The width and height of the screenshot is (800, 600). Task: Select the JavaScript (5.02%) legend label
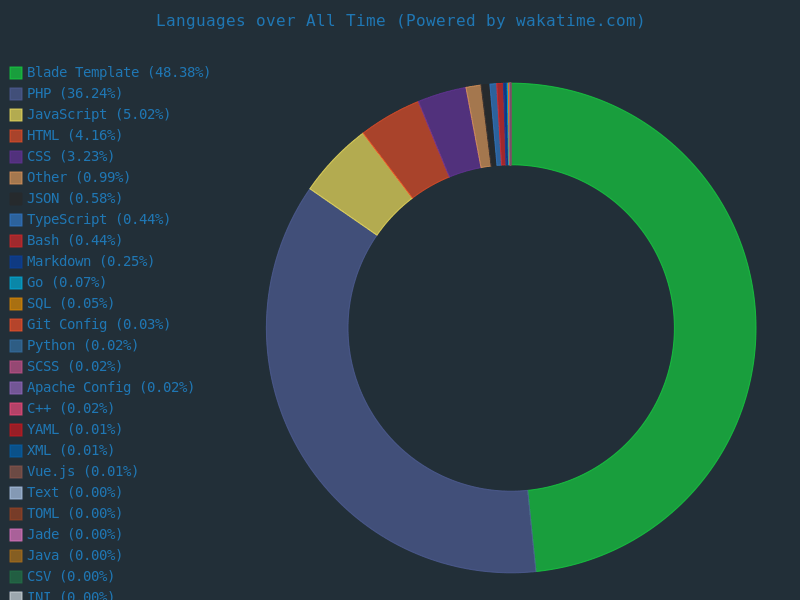coord(98,115)
